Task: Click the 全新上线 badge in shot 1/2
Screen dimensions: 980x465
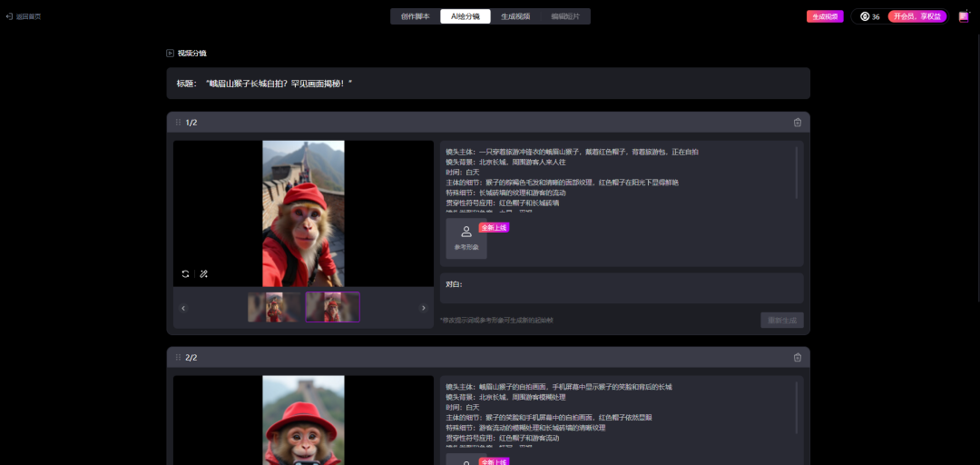Action: 495,227
